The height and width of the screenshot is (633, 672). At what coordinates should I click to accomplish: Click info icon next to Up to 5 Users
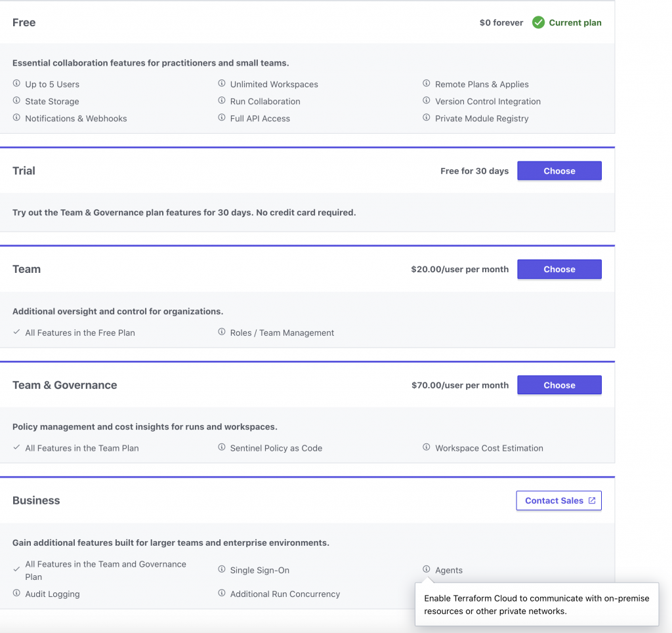16,84
